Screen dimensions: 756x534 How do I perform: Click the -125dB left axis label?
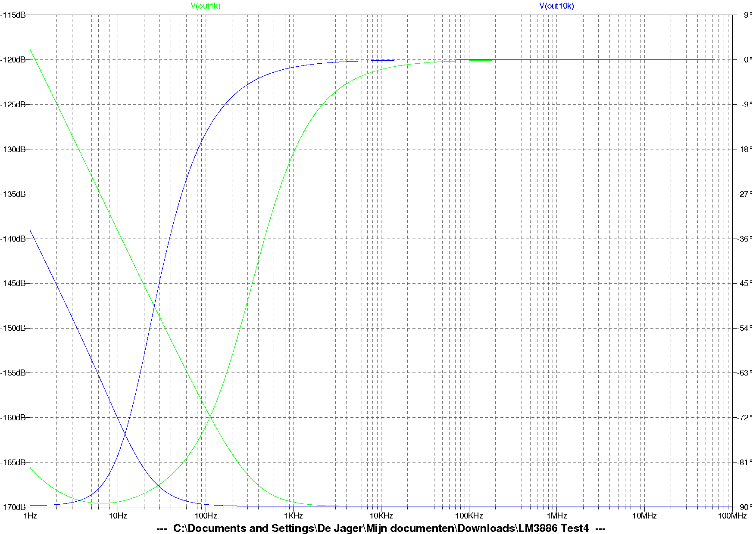[x=13, y=105]
